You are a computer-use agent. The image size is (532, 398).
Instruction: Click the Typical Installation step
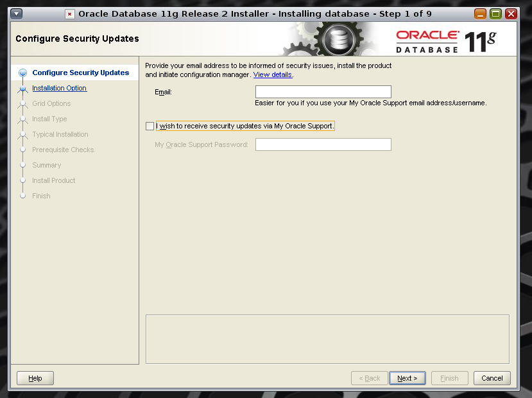[x=60, y=134]
